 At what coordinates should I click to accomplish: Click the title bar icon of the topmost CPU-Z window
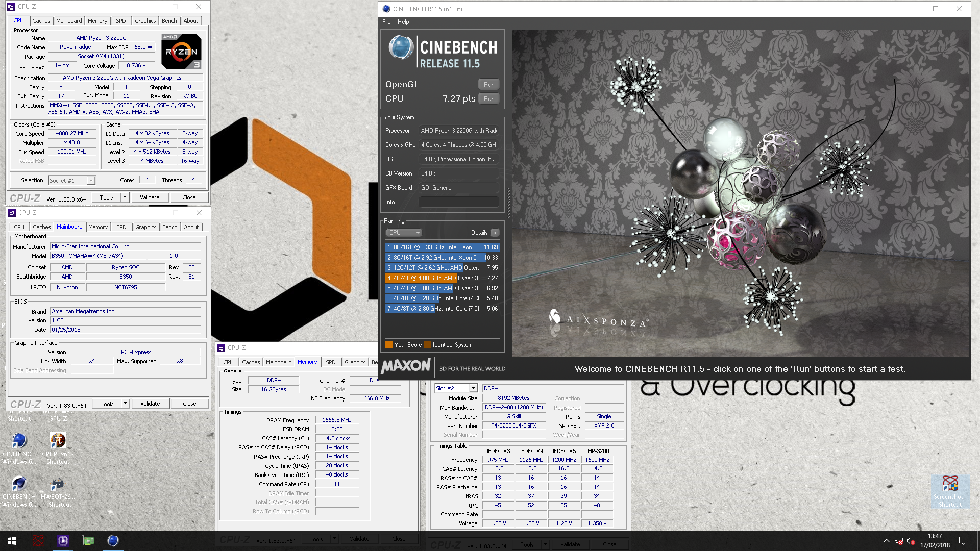click(11, 7)
